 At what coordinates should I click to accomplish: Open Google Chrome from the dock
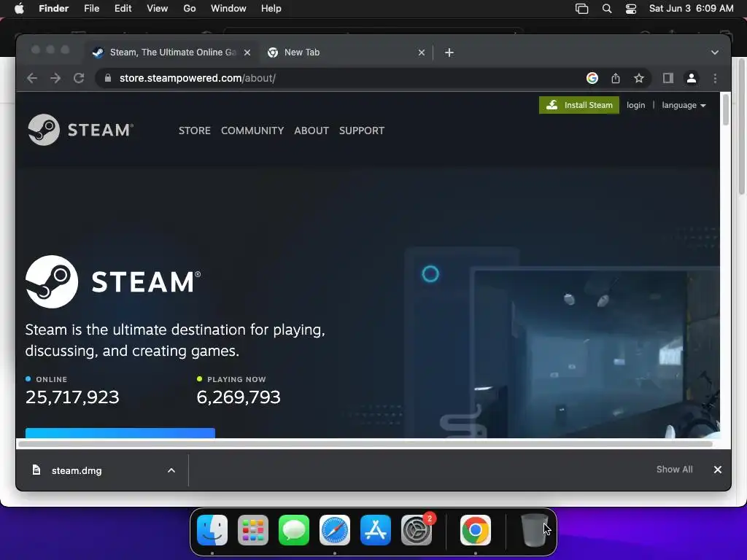pos(476,530)
